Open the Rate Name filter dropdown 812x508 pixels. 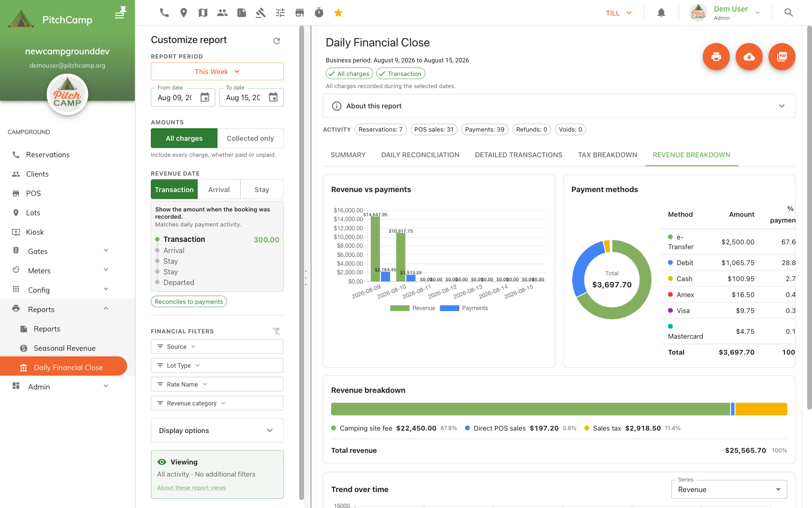[217, 385]
